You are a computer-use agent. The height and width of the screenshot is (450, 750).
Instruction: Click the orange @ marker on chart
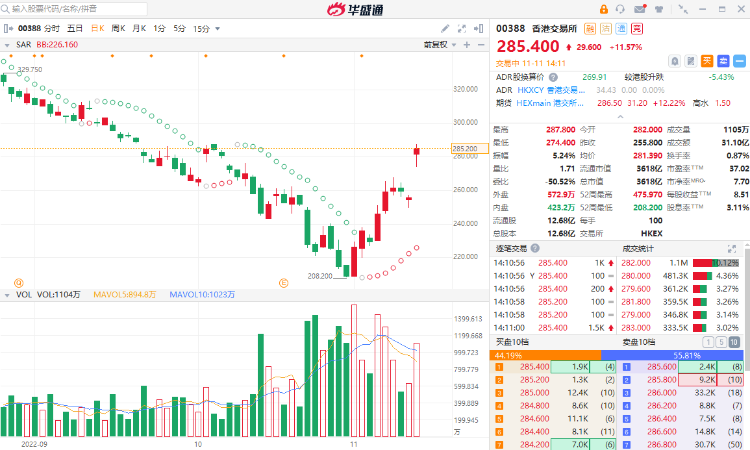[x=19, y=283]
